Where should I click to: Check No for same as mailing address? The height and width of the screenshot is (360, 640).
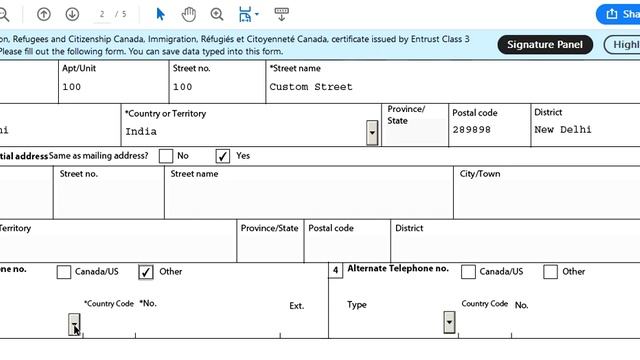(x=166, y=156)
